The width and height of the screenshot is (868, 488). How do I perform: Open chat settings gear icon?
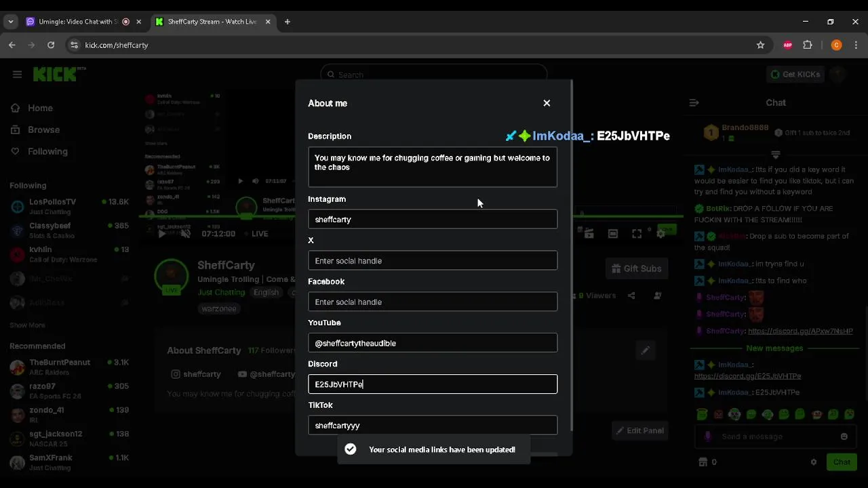click(x=814, y=462)
